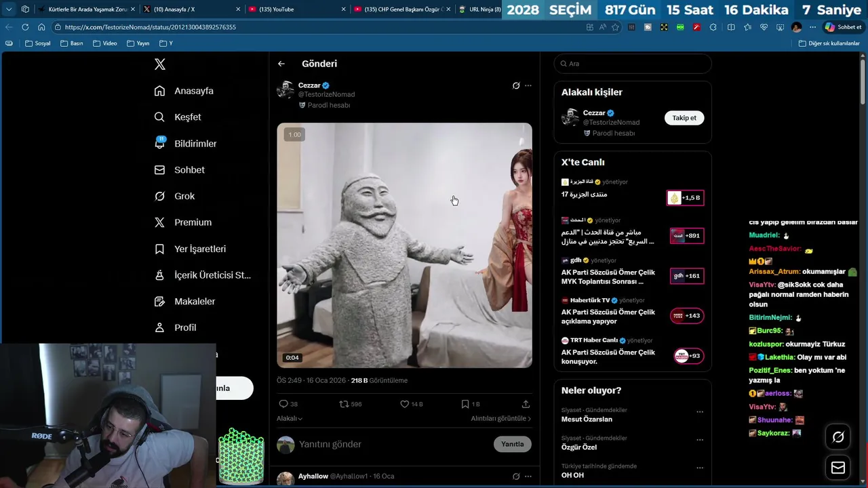Open browser settings and more menu
This screenshot has width=868, height=488.
pyautogui.click(x=812, y=27)
